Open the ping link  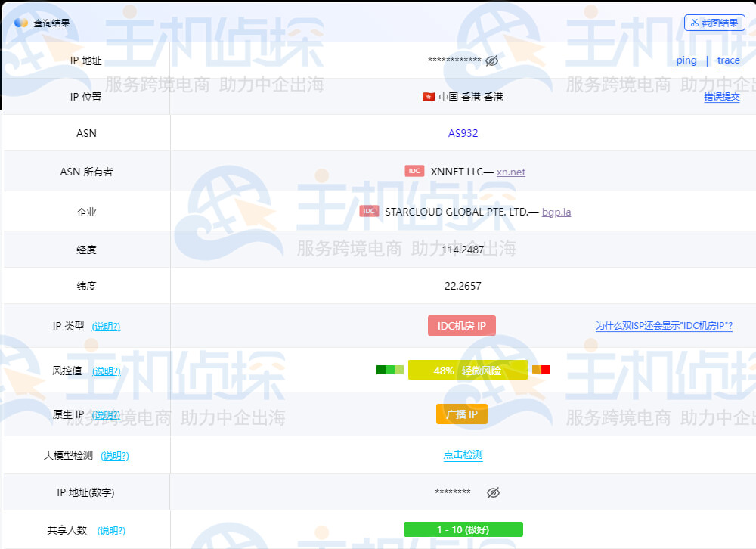pyautogui.click(x=686, y=60)
